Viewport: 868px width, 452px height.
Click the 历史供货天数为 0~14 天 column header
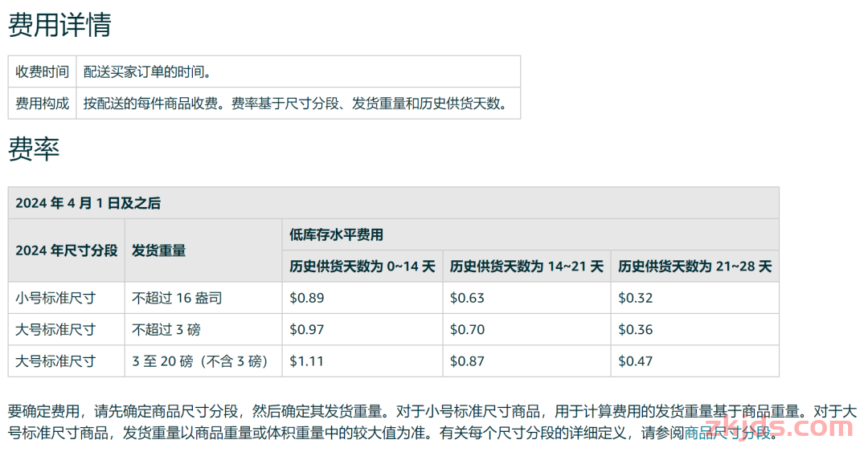362,267
